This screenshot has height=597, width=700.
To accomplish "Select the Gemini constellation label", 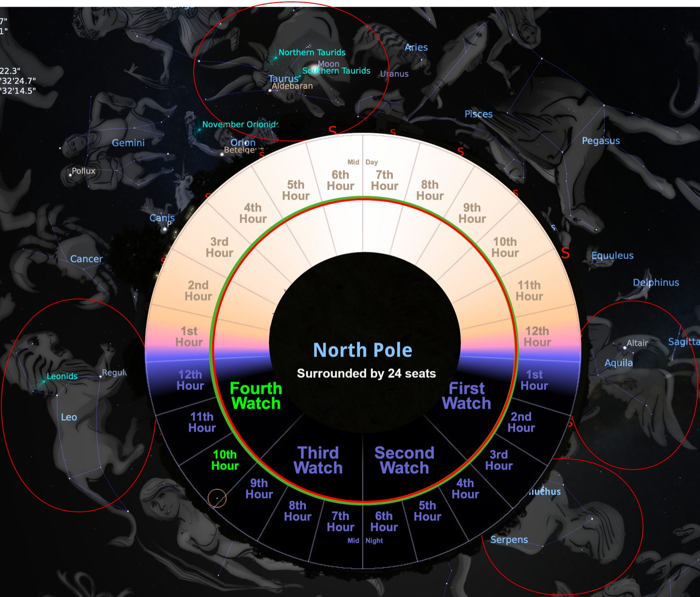I will (x=128, y=143).
